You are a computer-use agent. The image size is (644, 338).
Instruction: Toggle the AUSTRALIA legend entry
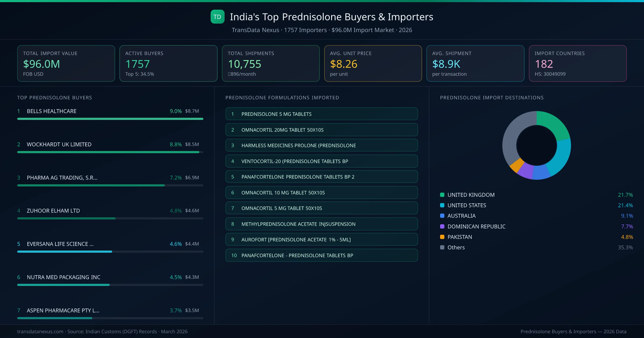[x=462, y=216]
